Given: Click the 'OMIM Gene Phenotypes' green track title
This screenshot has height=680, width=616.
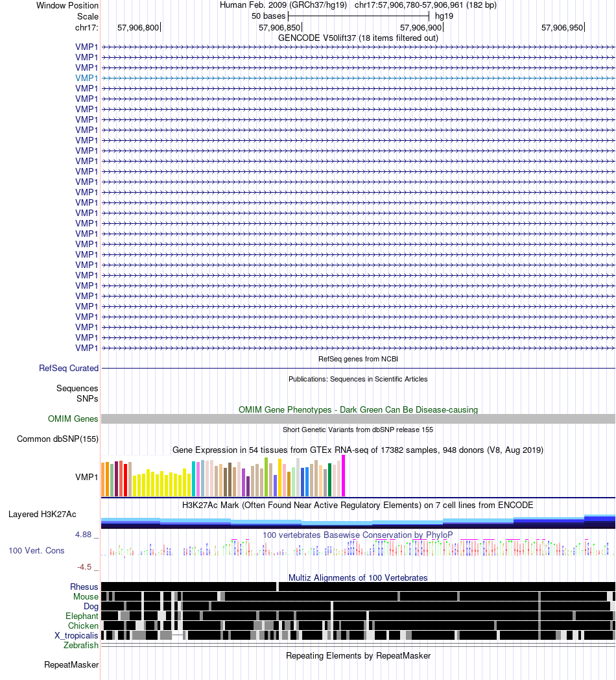Looking at the screenshot, I should coord(358,410).
